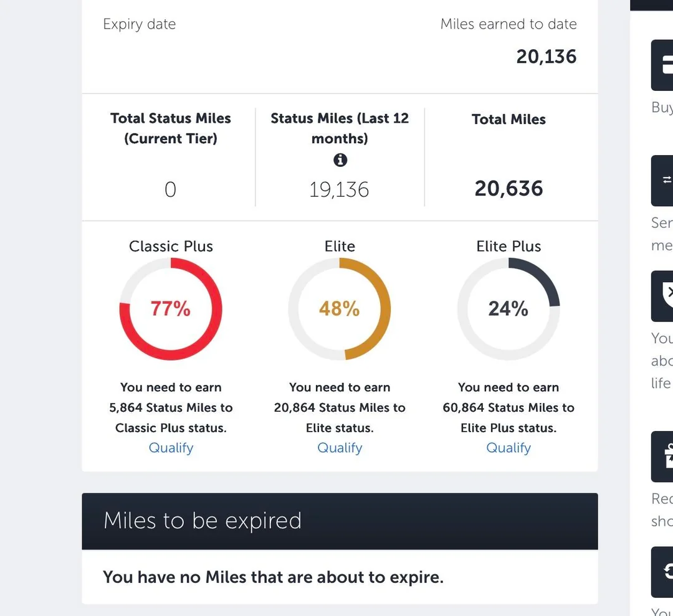Click the no Miles about to expire message
This screenshot has width=673, height=616.
coord(273,577)
